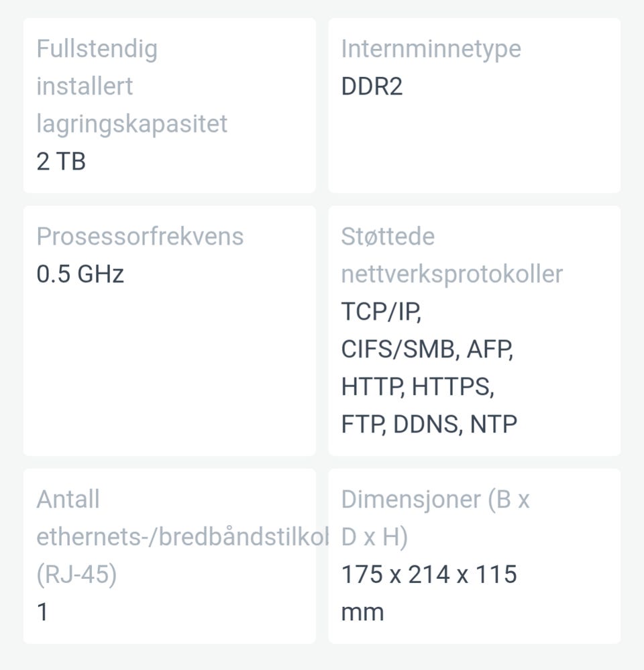644x670 pixels.
Task: Click the mm unit text
Action: click(362, 613)
